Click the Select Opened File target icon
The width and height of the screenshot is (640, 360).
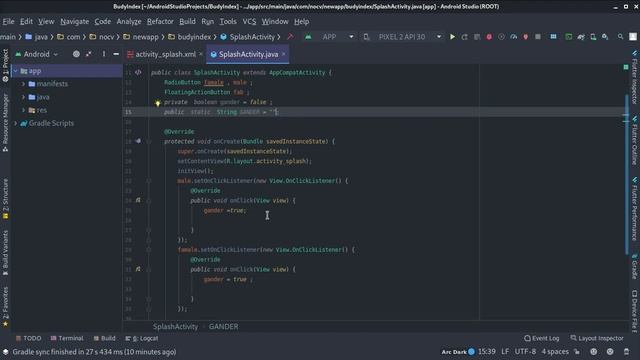[76, 54]
